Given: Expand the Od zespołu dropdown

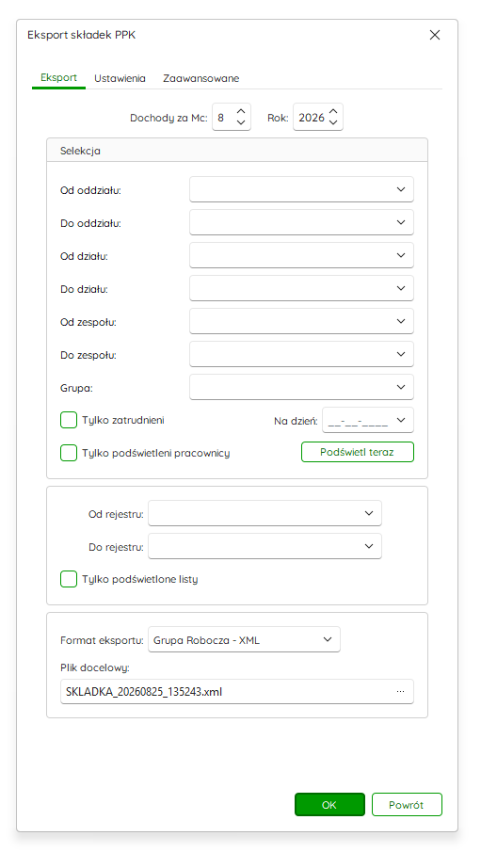Looking at the screenshot, I should [x=401, y=321].
